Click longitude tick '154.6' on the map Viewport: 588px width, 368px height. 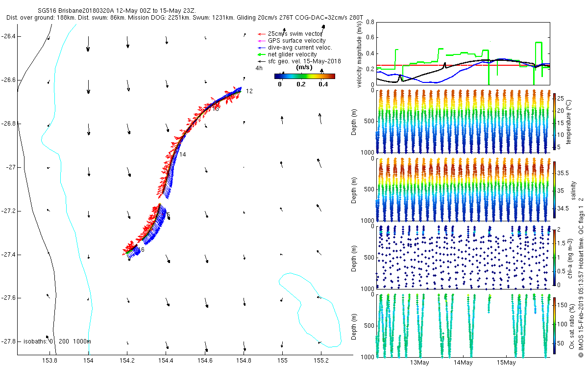pyautogui.click(x=205, y=361)
